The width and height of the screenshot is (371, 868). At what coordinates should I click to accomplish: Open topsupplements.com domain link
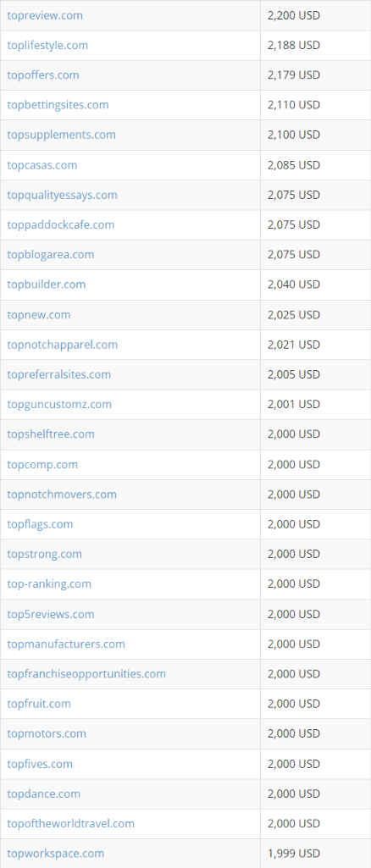coord(62,135)
